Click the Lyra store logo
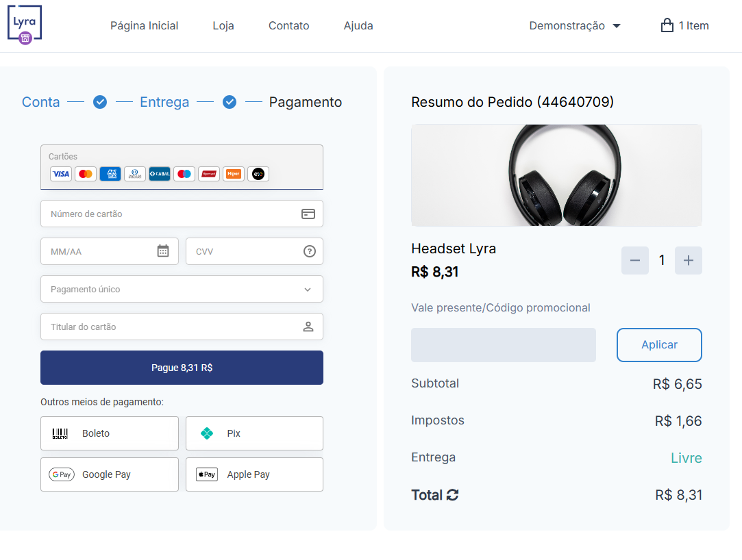742x560 pixels. [25, 25]
